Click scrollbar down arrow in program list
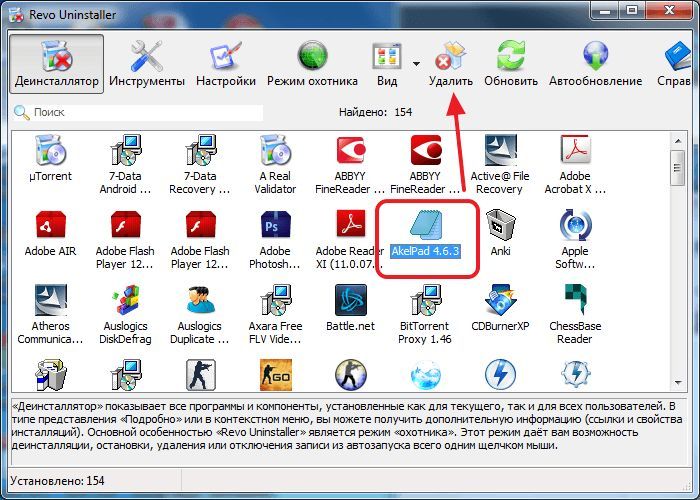This screenshot has width=700, height=500. [678, 383]
